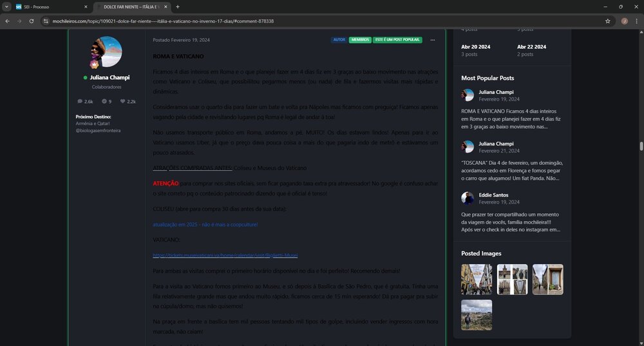View first posted image thumbnail

point(476,279)
